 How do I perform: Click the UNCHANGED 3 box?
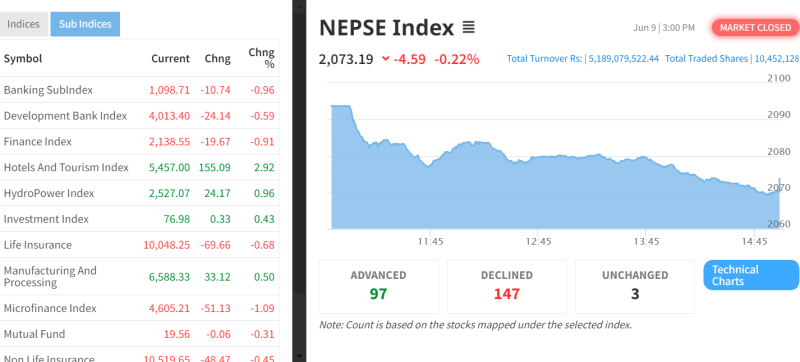coord(635,287)
